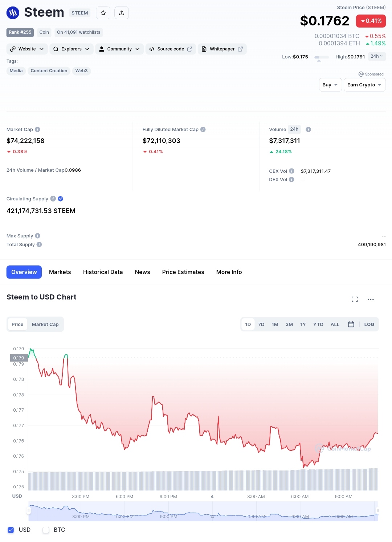Change the Volume 24h period selector
Viewport: 392px width, 542px height.
tap(294, 129)
